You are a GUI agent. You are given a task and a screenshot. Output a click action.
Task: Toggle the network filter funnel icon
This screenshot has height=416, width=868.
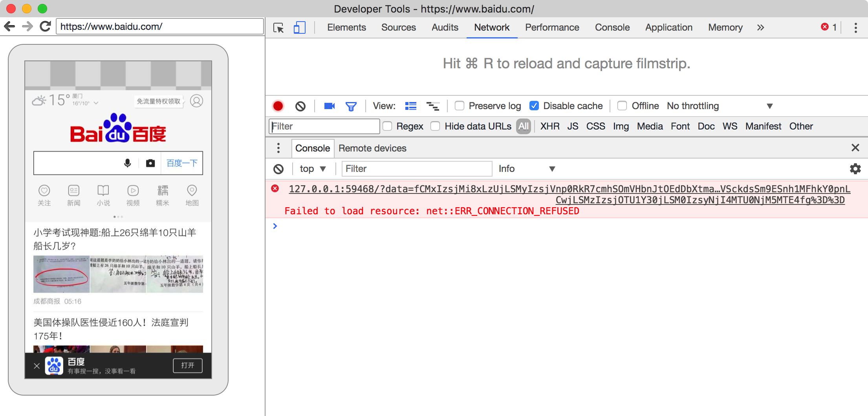click(351, 106)
